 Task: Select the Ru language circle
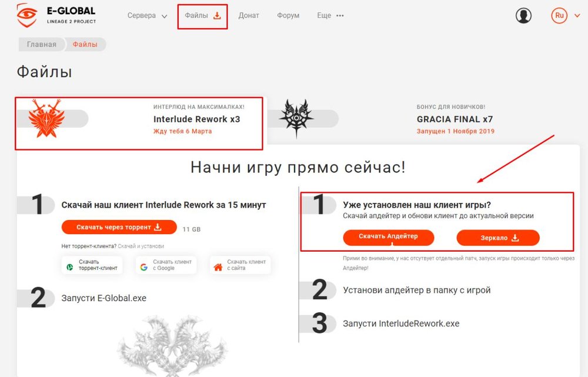[x=559, y=16]
